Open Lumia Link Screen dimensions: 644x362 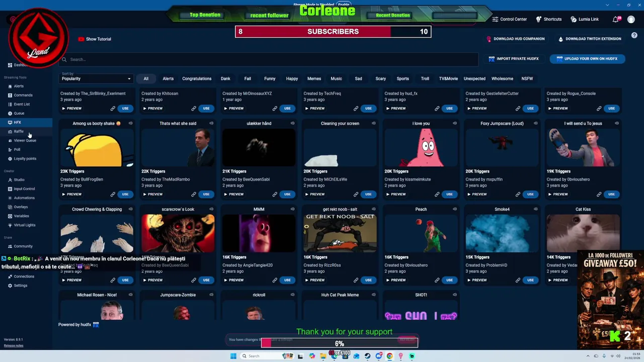click(585, 19)
